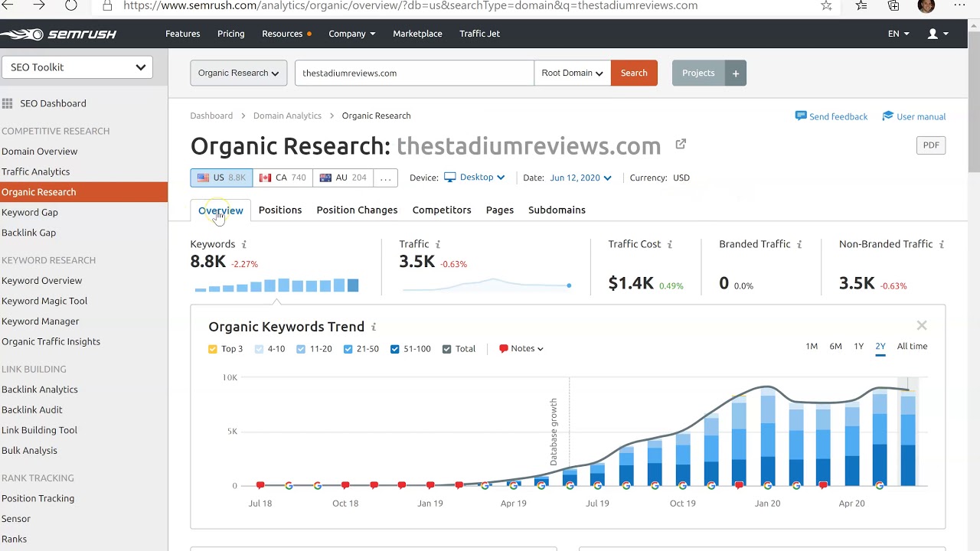Click the Non-Branded Traffic info icon
This screenshot has height=551, width=980.
pos(942,244)
